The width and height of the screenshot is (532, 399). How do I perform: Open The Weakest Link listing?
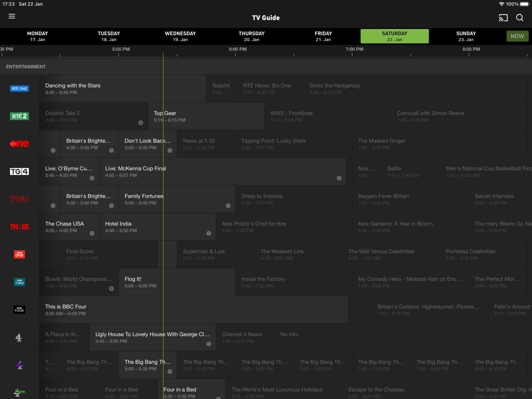tap(298, 254)
